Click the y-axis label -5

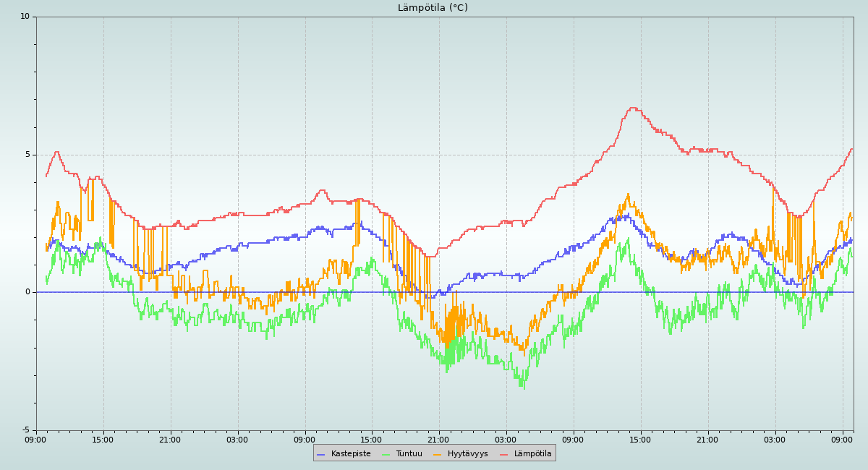(25, 430)
